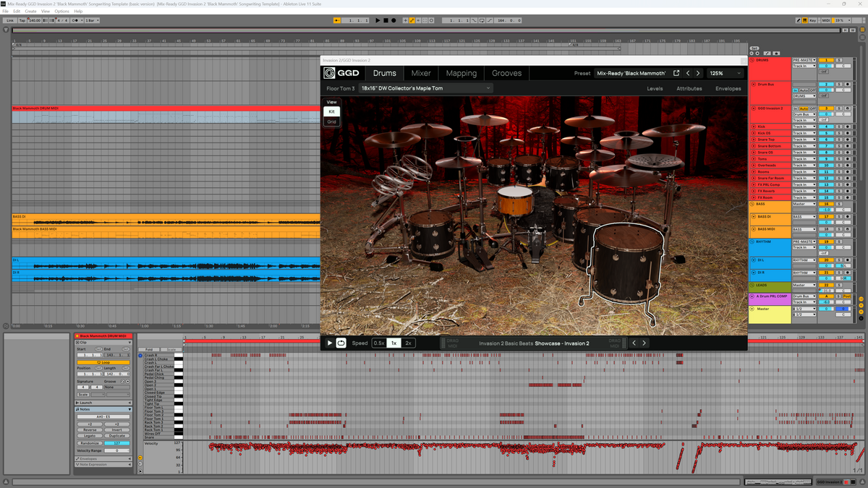The image size is (868, 488).
Task: Open the Levels section in GGD
Action: click(x=655, y=88)
